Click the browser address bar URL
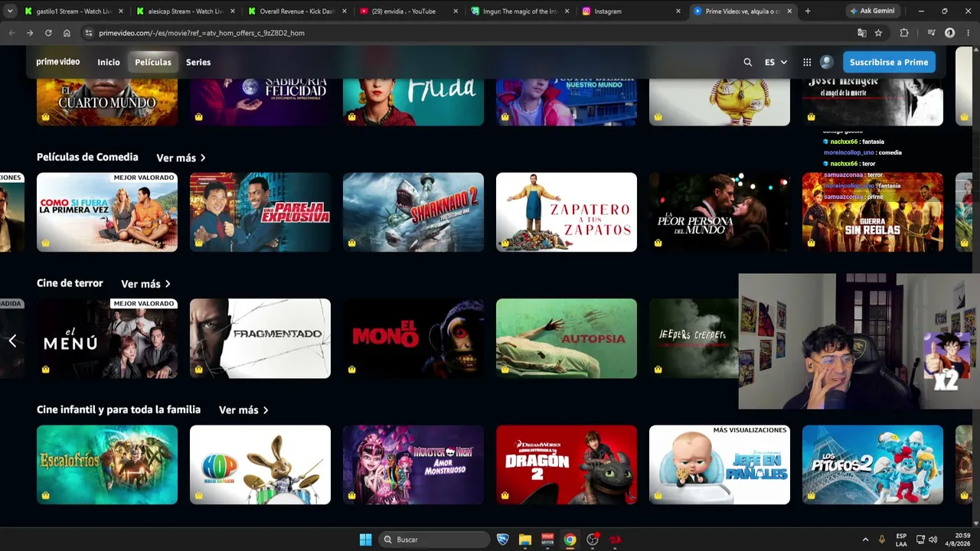Viewport: 980px width, 551px height. pyautogui.click(x=201, y=33)
